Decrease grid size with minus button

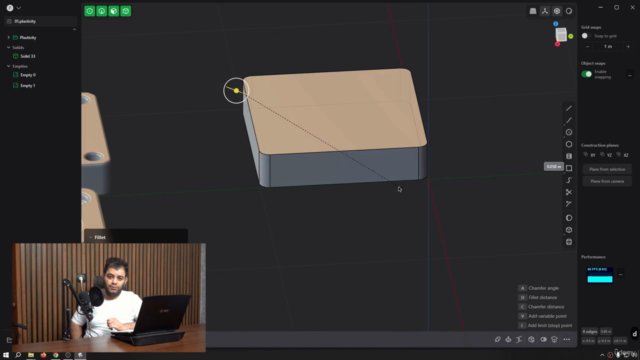tap(588, 47)
